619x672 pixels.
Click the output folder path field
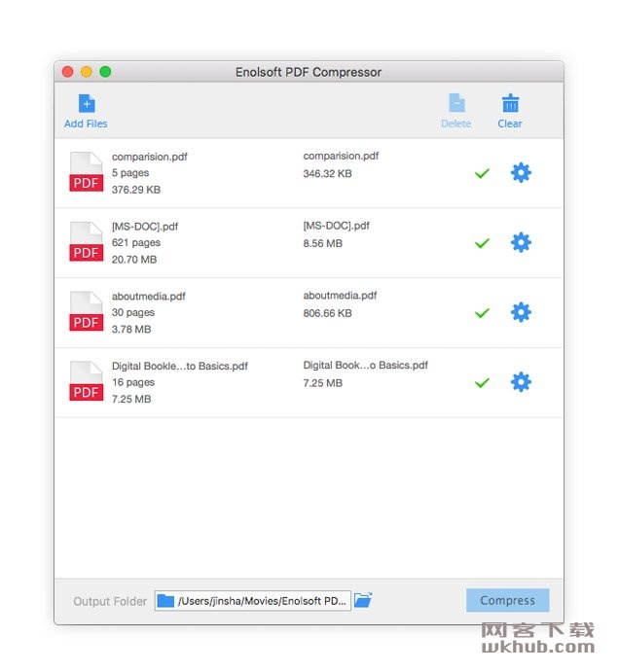253,600
